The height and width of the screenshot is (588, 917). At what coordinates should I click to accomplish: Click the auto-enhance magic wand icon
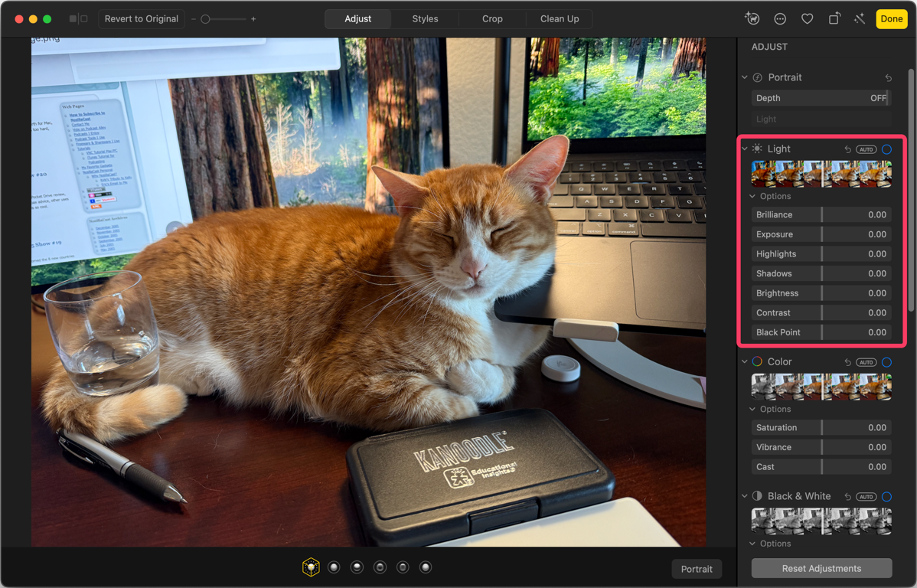tap(860, 19)
